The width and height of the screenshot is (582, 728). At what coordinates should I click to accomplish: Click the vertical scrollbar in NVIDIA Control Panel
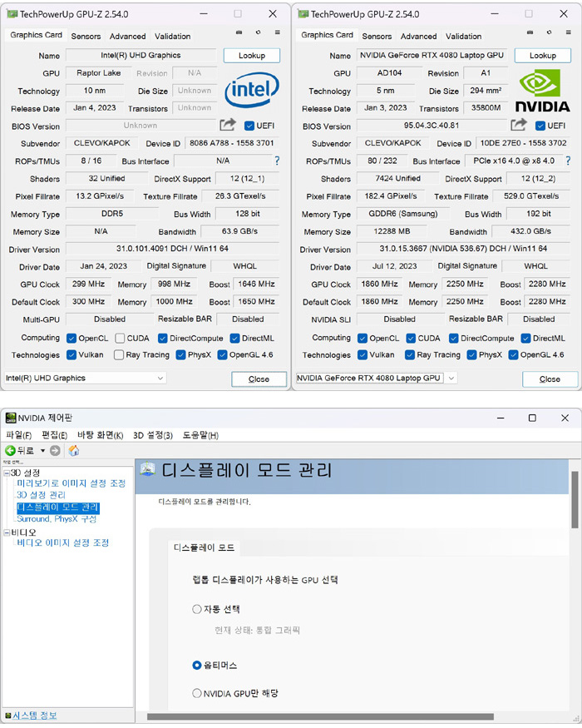[x=575, y=500]
